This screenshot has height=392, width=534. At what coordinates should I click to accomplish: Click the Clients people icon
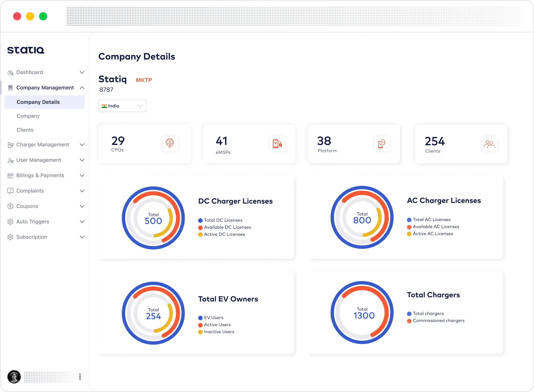pos(489,144)
